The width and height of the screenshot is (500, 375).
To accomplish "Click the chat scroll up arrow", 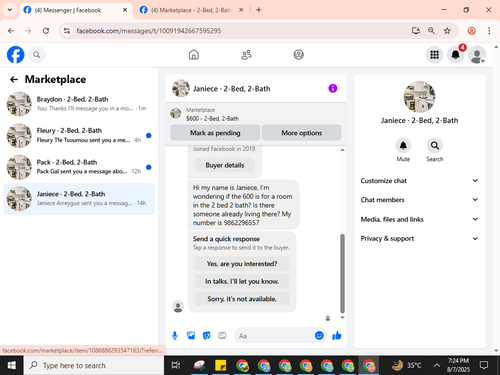I will point(342,150).
